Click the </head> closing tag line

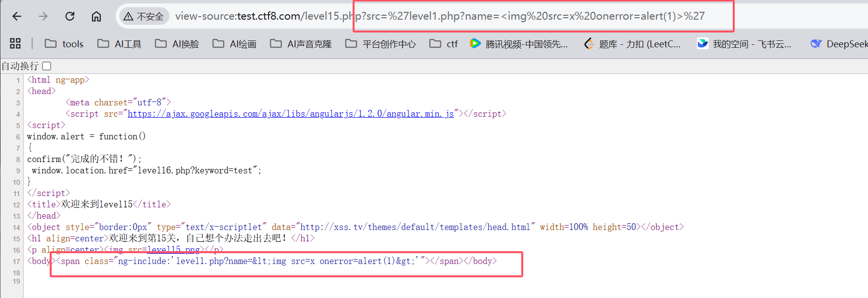43,216
